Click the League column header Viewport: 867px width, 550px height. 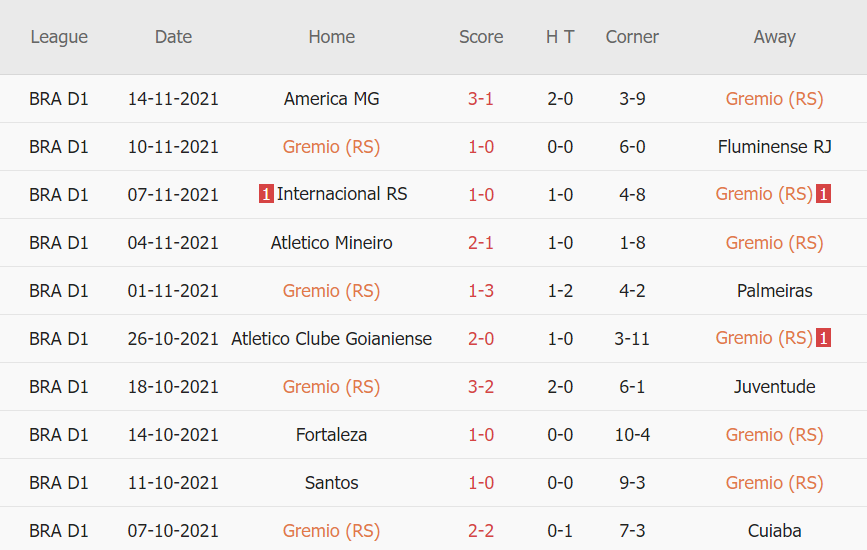(59, 37)
